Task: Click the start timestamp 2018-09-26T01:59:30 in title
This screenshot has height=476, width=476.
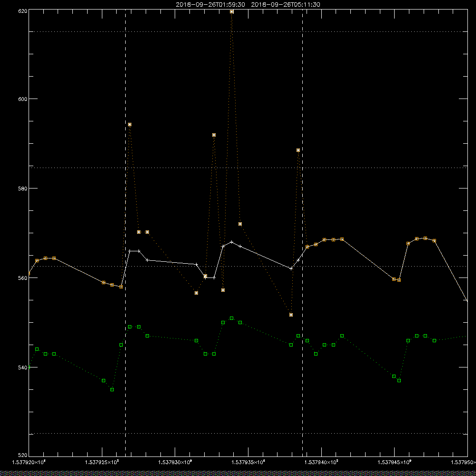Action: point(210,5)
